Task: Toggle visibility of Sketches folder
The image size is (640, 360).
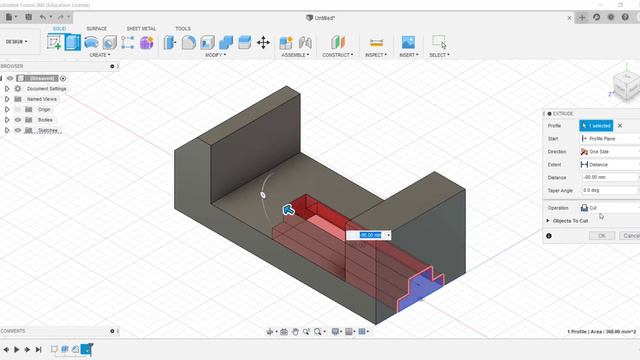Action: click(x=18, y=130)
